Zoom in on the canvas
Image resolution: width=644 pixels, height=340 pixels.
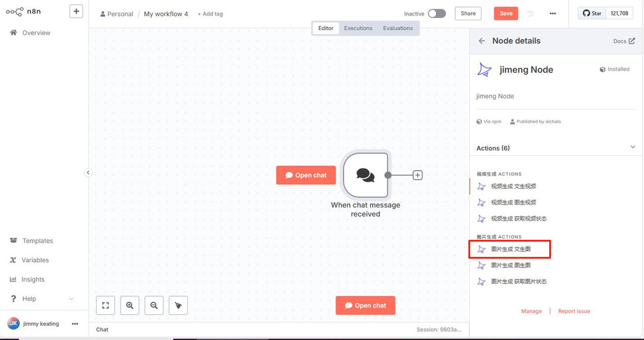[130, 306]
